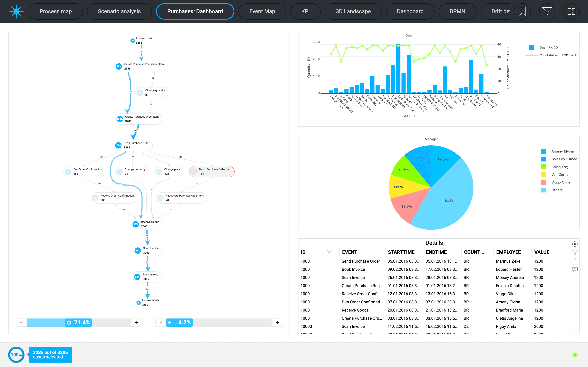
Task: Toggle Count distinct: EMPLOYEE legend series
Action: pos(558,55)
